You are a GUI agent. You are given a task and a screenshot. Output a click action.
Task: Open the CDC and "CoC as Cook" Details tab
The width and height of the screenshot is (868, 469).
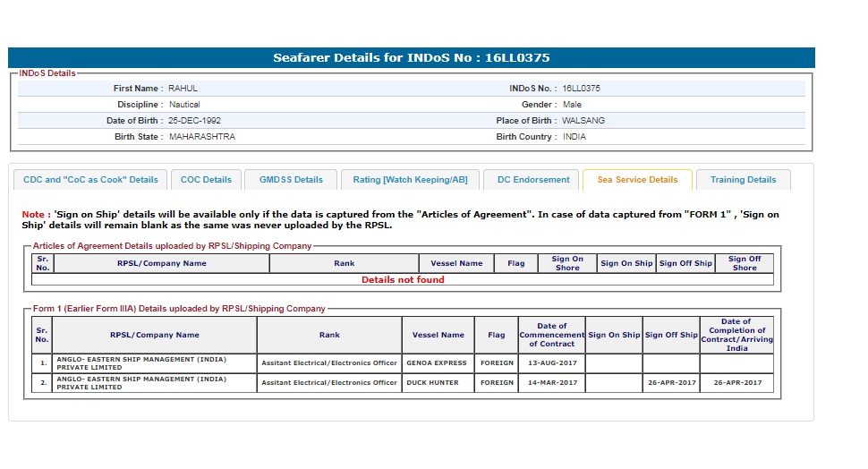click(x=90, y=180)
